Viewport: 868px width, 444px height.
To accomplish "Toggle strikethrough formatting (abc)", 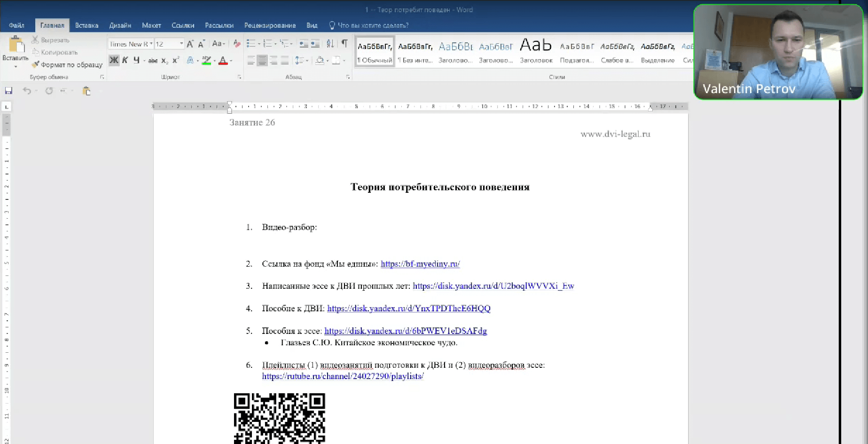I will coord(153,60).
